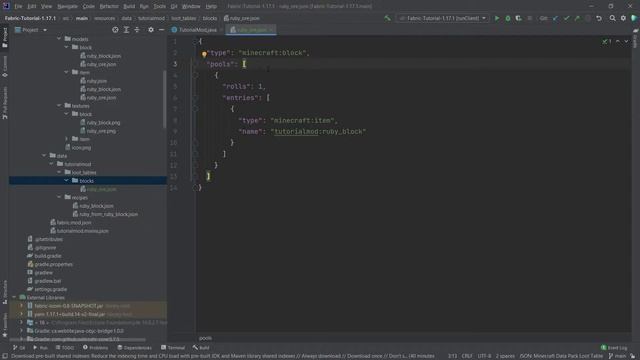The height and width of the screenshot is (360, 640).
Task: Open the Build menu
Action: (x=129, y=6)
